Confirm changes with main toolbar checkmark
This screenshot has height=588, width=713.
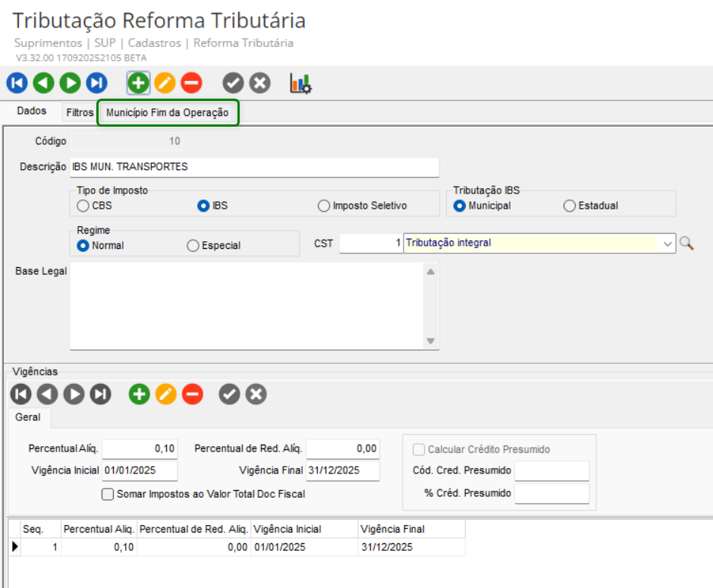click(x=233, y=83)
